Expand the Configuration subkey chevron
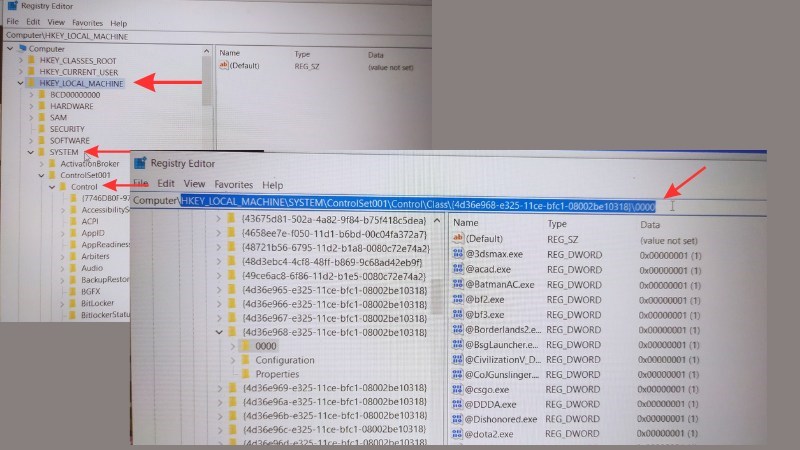Viewport: 800px width, 450px height. (233, 360)
